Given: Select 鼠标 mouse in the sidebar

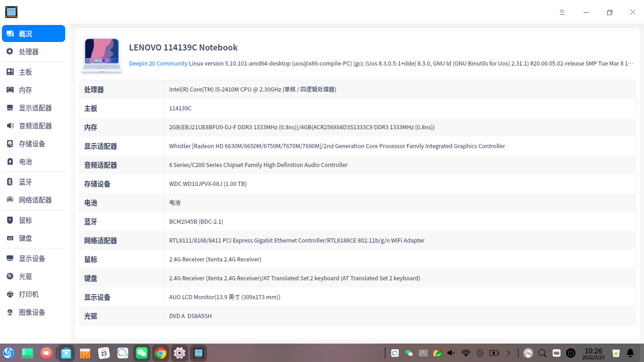Looking at the screenshot, I should (34, 220).
